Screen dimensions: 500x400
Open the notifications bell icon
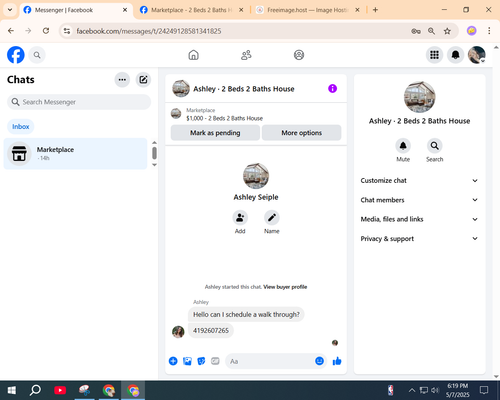point(455,55)
